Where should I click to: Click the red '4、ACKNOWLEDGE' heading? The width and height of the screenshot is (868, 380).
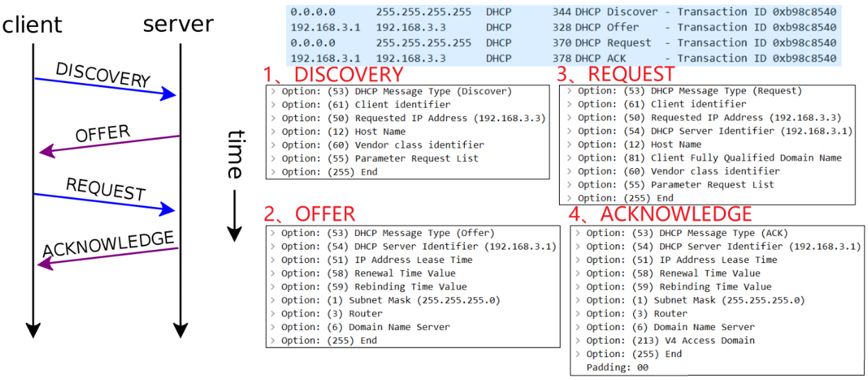click(660, 213)
